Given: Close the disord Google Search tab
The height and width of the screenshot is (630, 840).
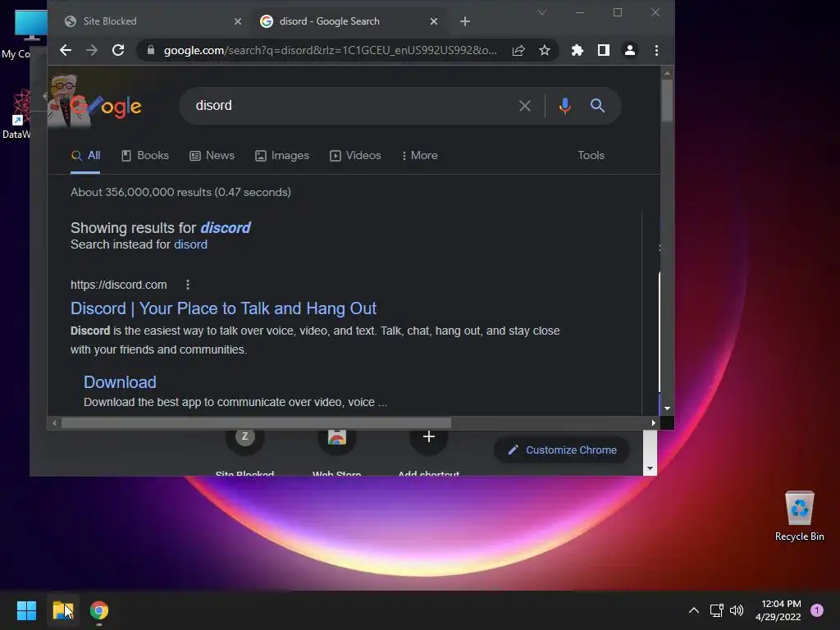Looking at the screenshot, I should pos(434,21).
